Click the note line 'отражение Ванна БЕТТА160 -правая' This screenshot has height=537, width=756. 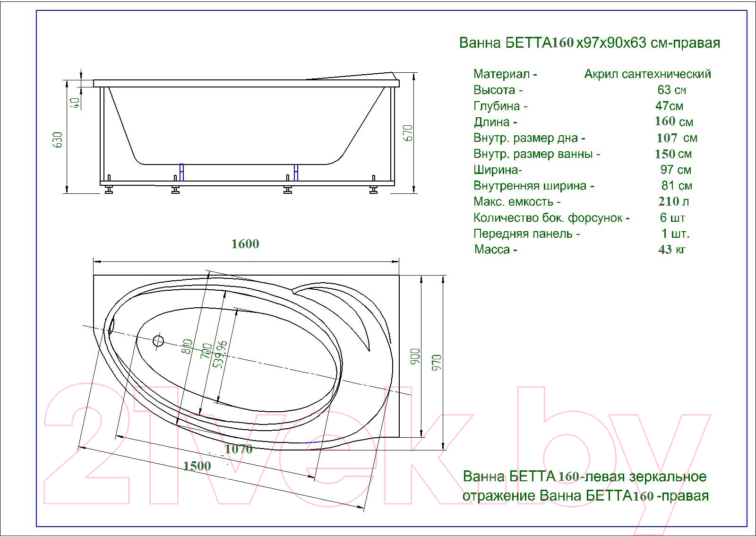585,496
